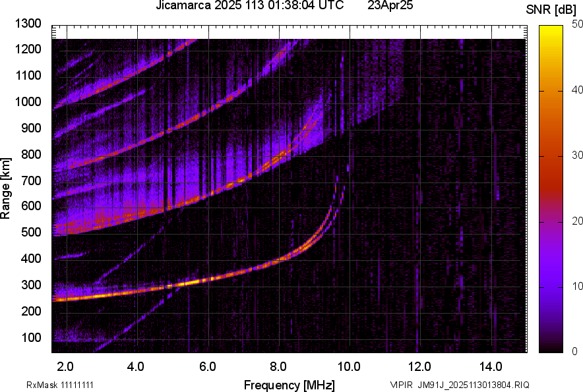Click the range tick label 400
The width and height of the screenshot is (583, 392).
31,258
